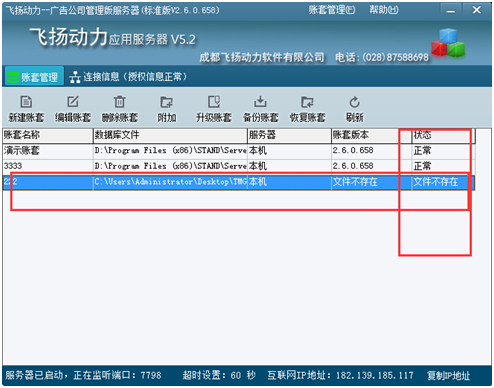Screen dimensions: 494x388
Task: Select the 3333 account row
Action: 239,166
